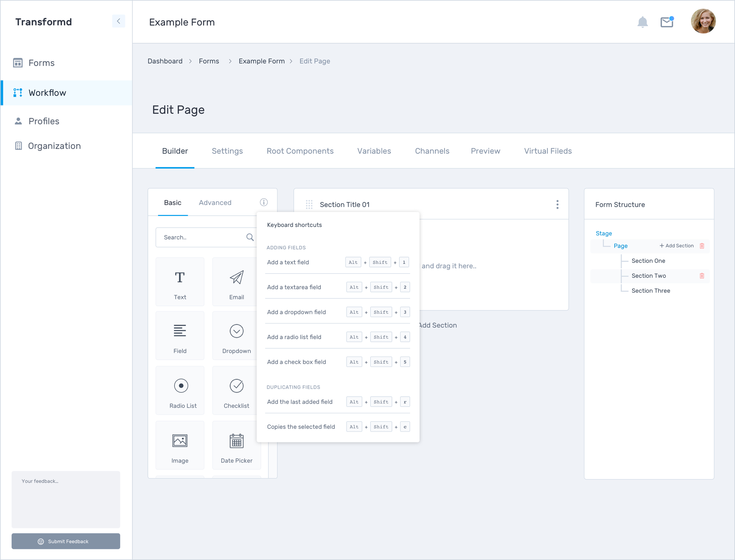Click the Forms breadcrumb link

coord(209,61)
